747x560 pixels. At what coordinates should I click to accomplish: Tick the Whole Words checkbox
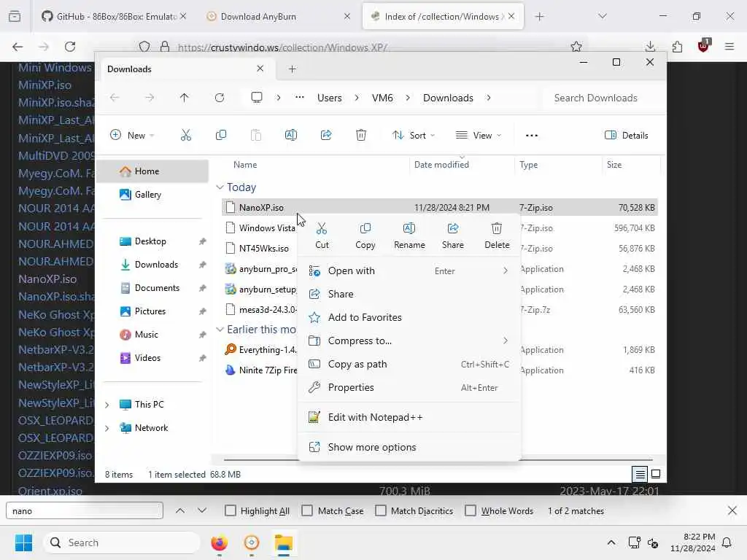(471, 510)
